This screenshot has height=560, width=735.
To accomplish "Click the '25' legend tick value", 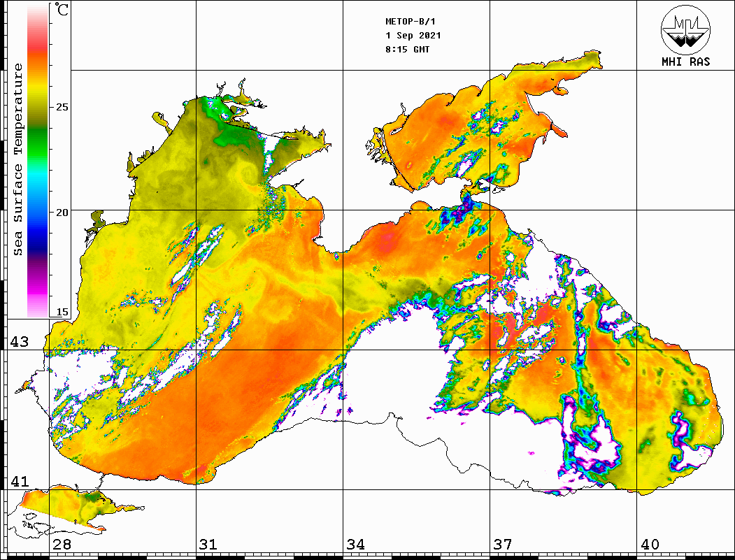I will (62, 107).
